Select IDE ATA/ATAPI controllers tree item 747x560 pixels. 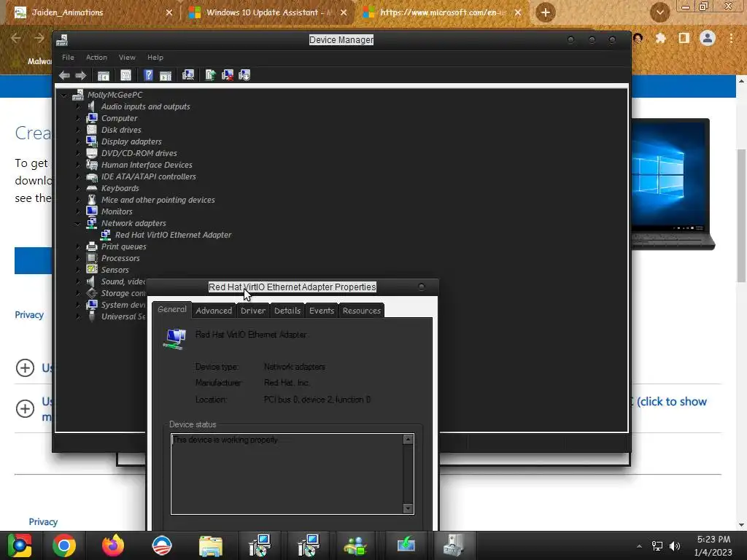[x=149, y=176]
